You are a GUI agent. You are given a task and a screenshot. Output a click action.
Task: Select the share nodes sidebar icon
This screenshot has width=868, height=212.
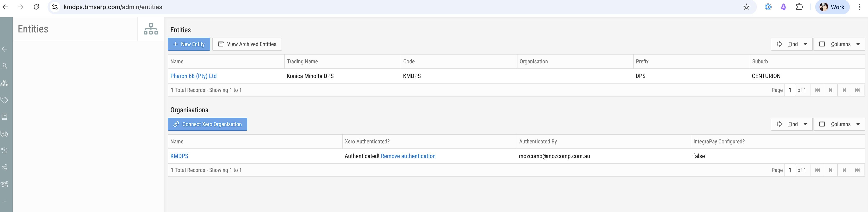coord(4,167)
